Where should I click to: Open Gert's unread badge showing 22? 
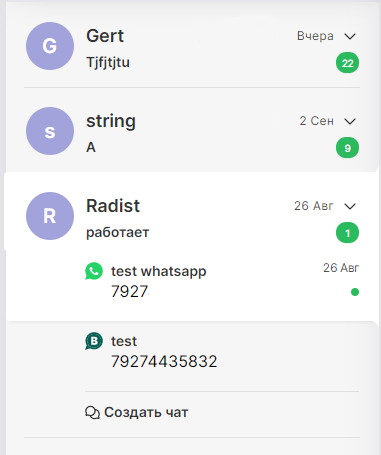click(347, 63)
